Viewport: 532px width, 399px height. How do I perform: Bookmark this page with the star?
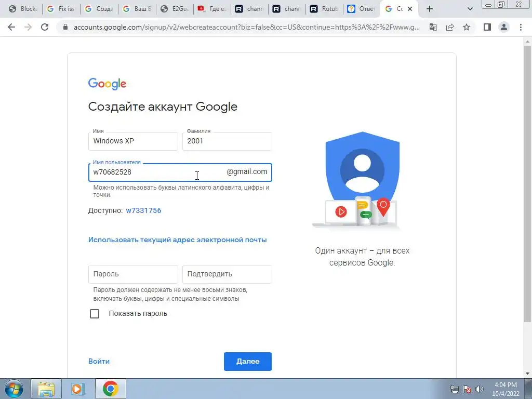click(x=467, y=27)
